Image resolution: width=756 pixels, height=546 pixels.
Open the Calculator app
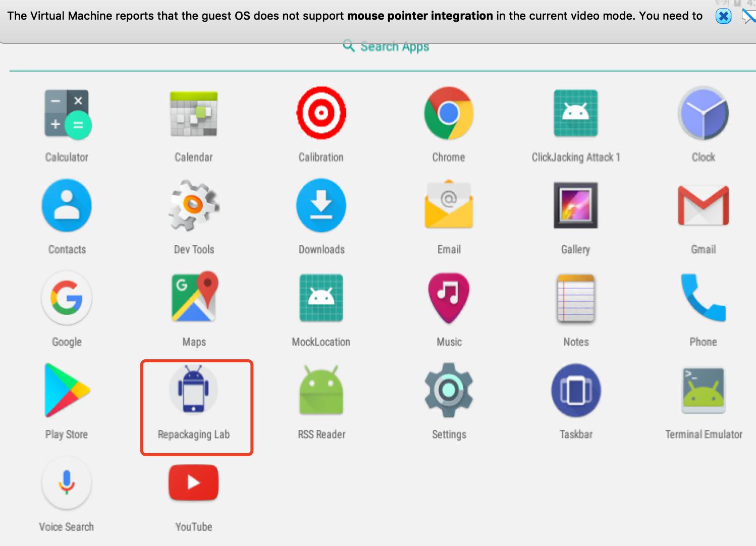coord(67,115)
